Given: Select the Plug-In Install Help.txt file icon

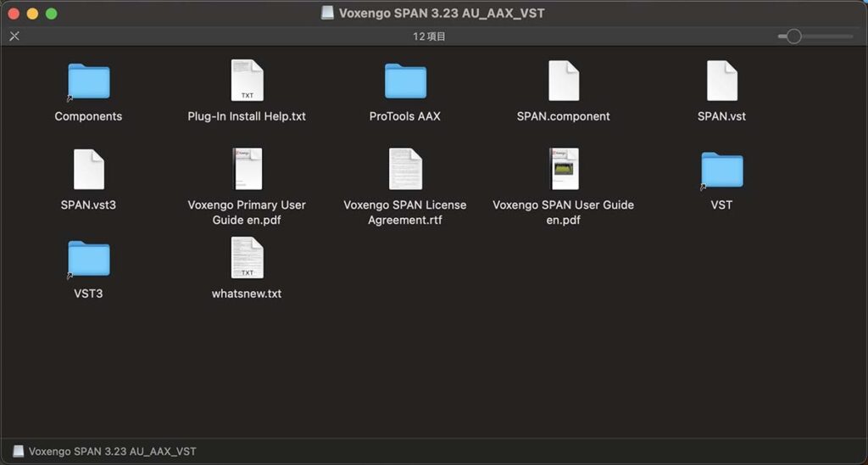Looking at the screenshot, I should 247,81.
